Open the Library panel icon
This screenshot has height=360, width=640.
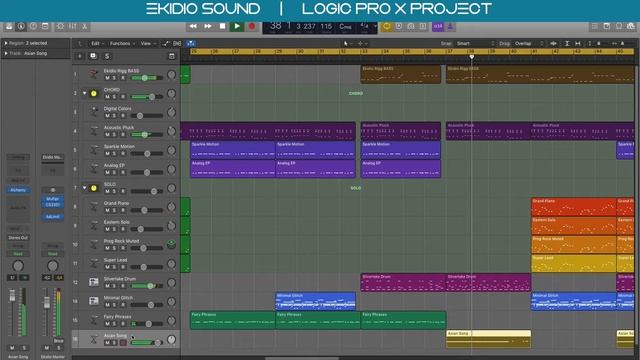[9, 27]
